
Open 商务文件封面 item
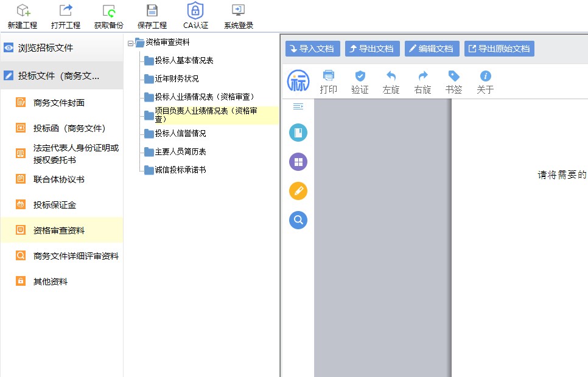[x=62, y=103]
